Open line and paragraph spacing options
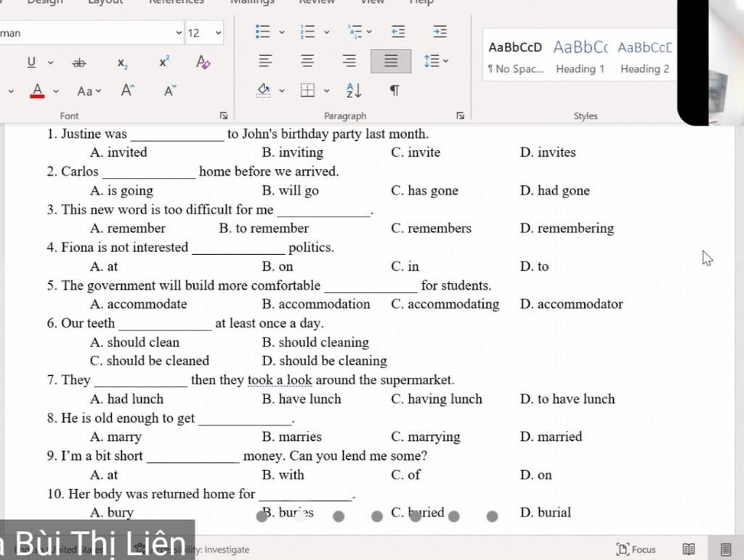The image size is (744, 560). click(x=436, y=61)
